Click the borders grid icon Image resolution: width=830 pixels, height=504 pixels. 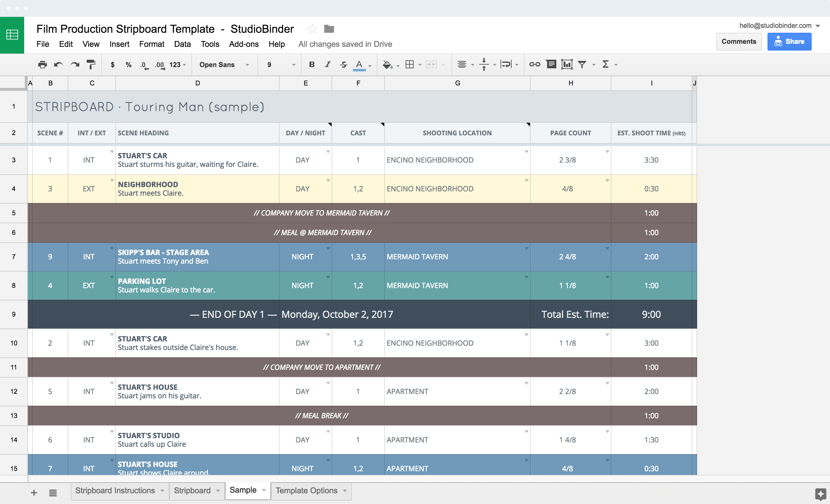[x=411, y=64]
